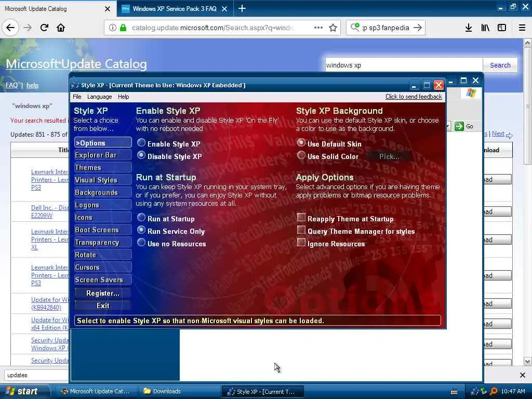
Task: Click the green padlock security icon
Action: pyautogui.click(x=123, y=28)
